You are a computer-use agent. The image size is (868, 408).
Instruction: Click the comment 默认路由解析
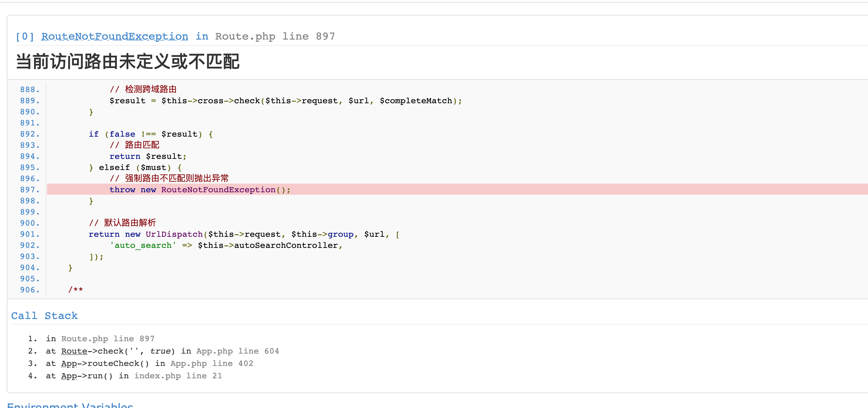point(122,223)
